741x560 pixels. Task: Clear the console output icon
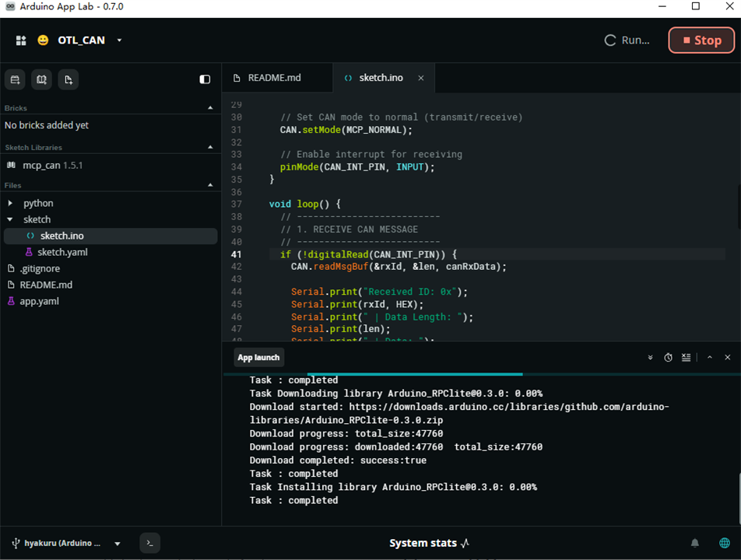click(x=687, y=358)
